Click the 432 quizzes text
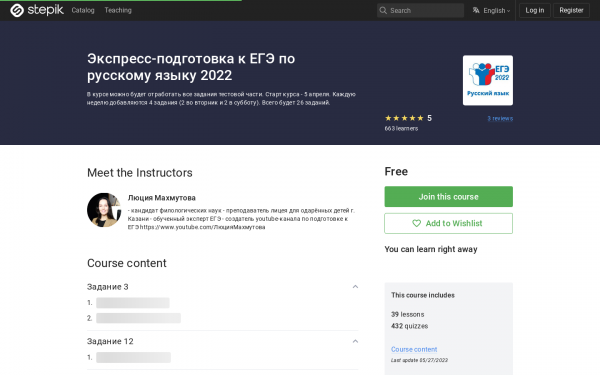The width and height of the screenshot is (600, 375). pyautogui.click(x=409, y=326)
